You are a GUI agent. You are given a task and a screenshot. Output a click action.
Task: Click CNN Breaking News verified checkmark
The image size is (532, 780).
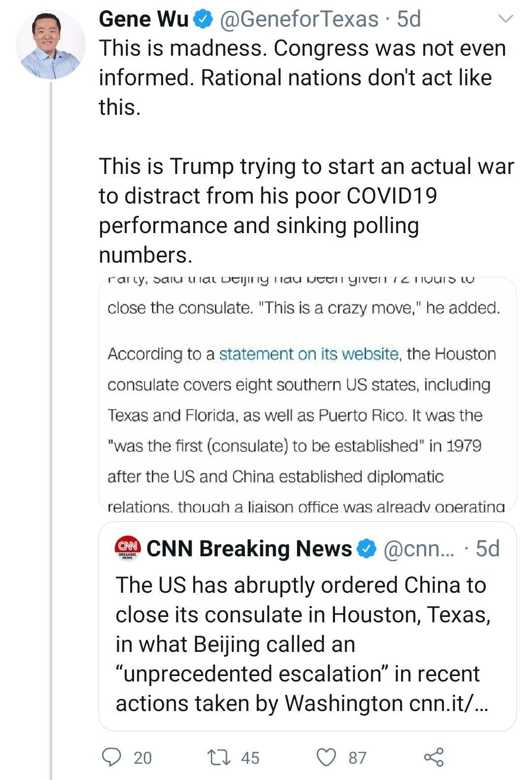pos(366,549)
